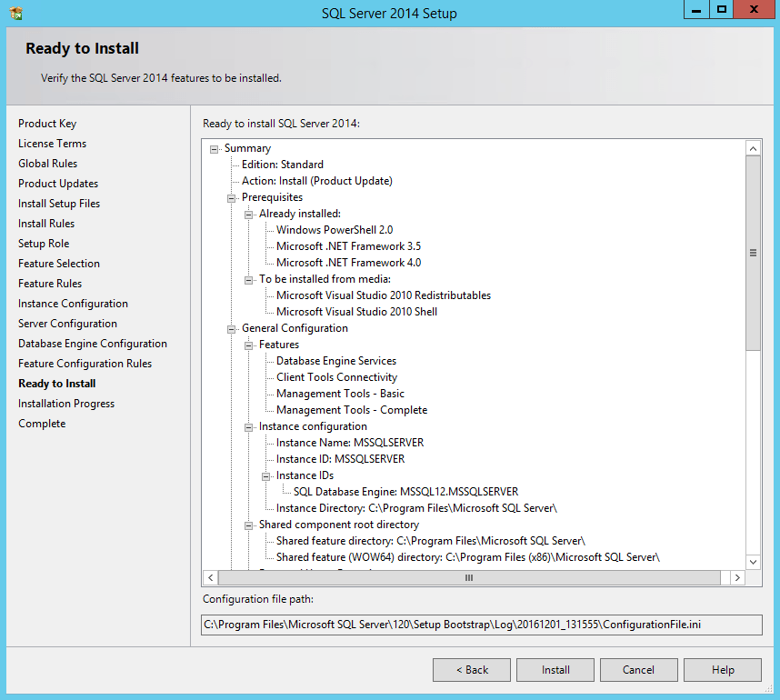Viewport: 780px width, 700px height.
Task: Collapse the Features node
Action: coord(249,345)
